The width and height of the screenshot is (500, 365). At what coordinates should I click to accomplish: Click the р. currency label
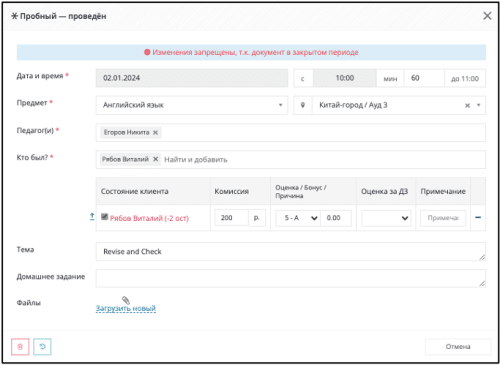coord(257,218)
